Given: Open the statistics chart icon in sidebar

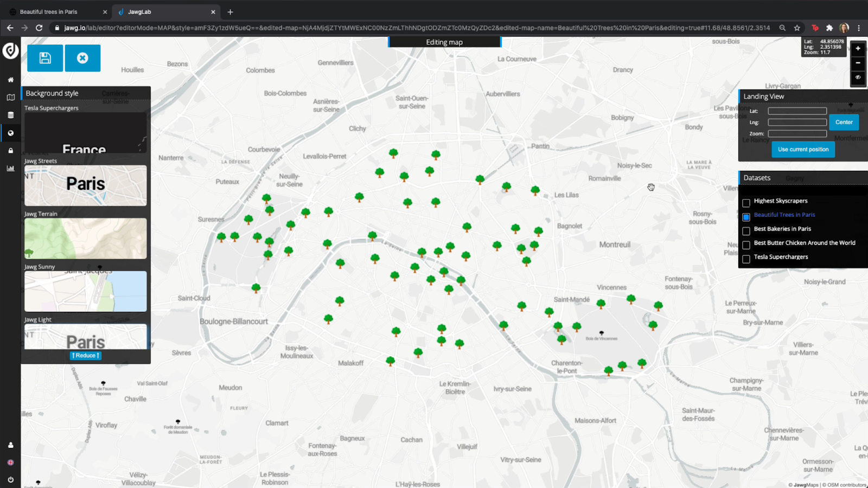Looking at the screenshot, I should 10,168.
